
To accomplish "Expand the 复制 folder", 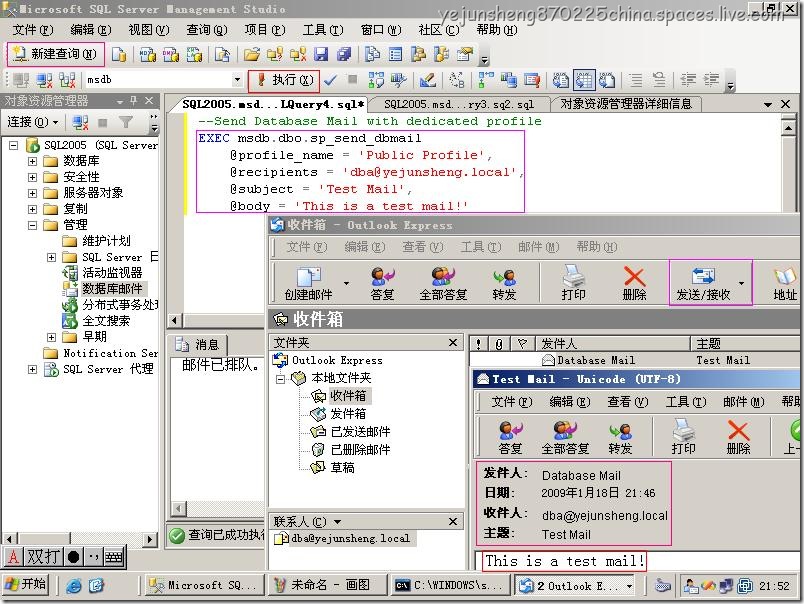I will (32, 209).
